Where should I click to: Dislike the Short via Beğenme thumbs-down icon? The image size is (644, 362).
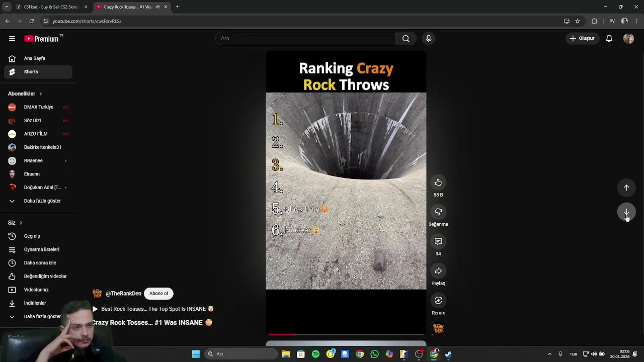point(438,212)
